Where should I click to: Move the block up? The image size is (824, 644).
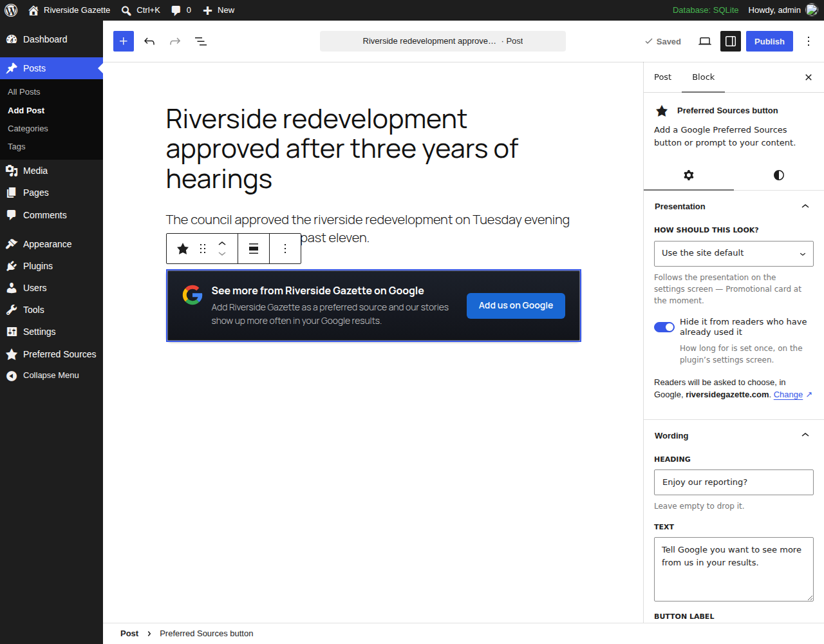[x=222, y=243]
